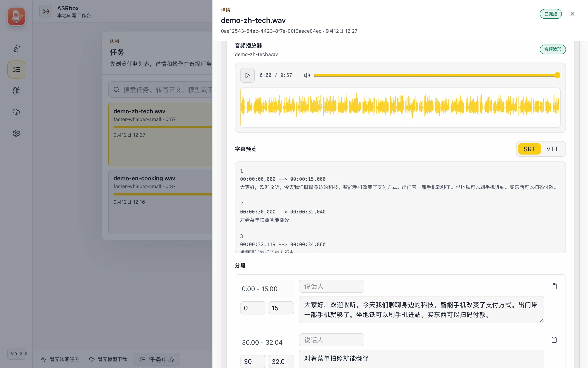The width and height of the screenshot is (588, 368).
Task: Edit start time field showing 30
Action: click(253, 361)
